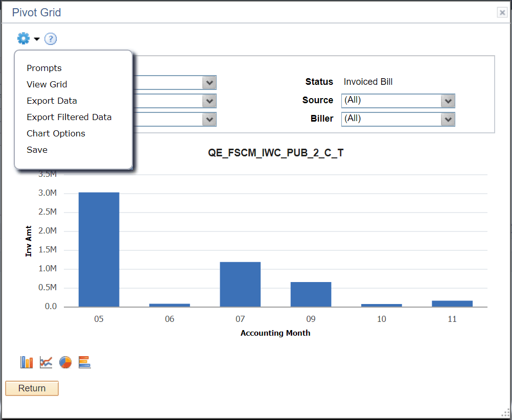
Task: Choose Export Data option
Action: coord(52,101)
